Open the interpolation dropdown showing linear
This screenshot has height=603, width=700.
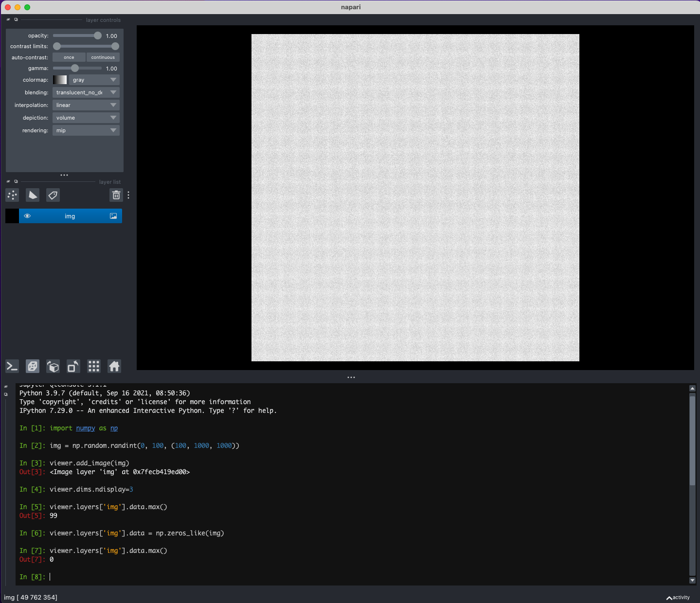coord(86,105)
